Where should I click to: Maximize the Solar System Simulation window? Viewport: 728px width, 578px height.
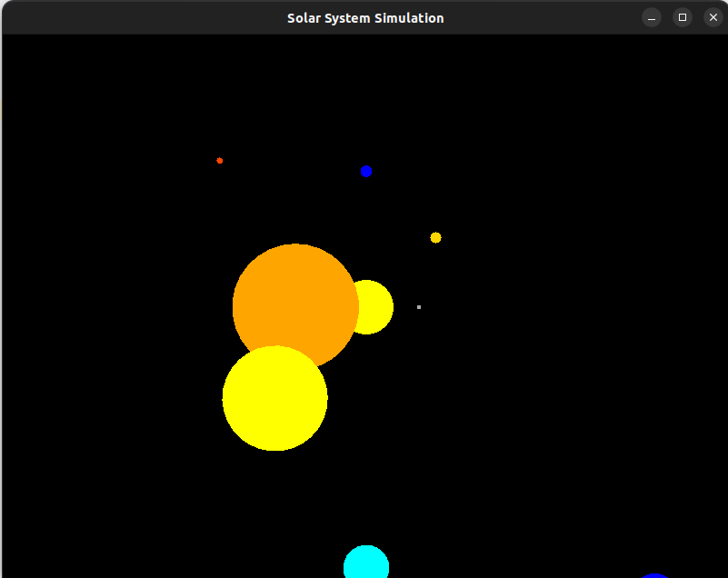[683, 17]
